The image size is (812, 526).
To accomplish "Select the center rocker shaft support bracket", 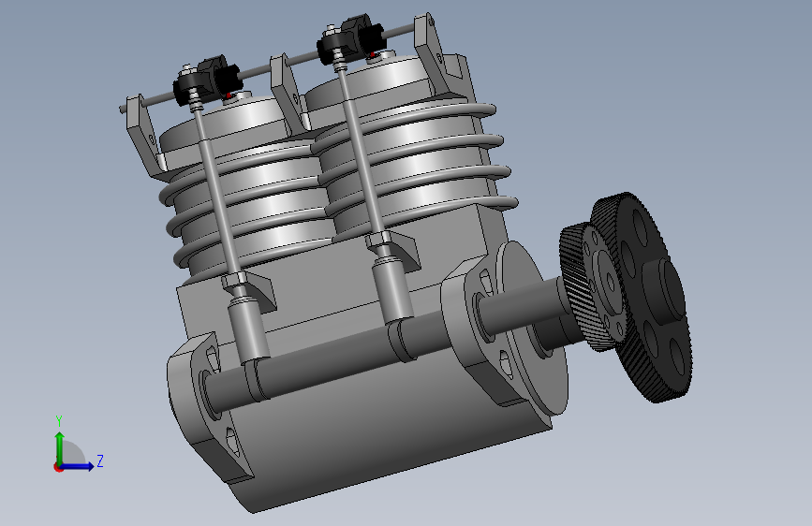I will point(290,94).
